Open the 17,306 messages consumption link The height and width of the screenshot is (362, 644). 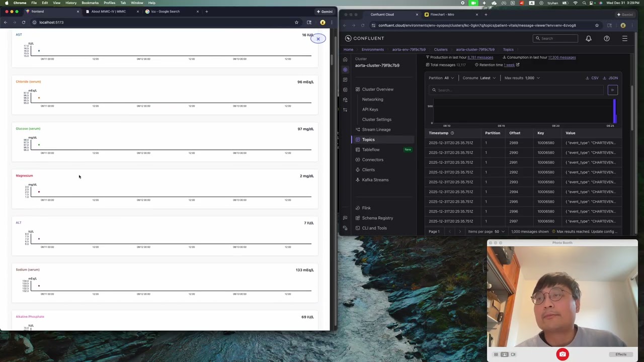point(561,57)
